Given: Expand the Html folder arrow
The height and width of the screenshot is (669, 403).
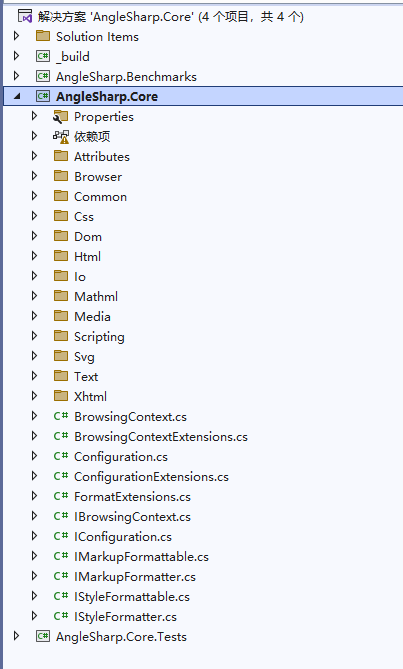Looking at the screenshot, I should coord(35,256).
